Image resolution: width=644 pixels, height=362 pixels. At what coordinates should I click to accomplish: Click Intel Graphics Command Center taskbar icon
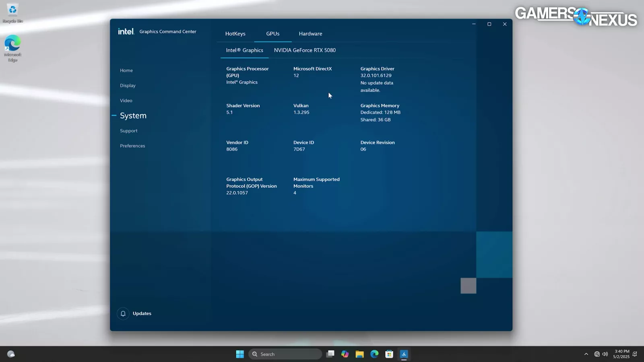pos(404,354)
